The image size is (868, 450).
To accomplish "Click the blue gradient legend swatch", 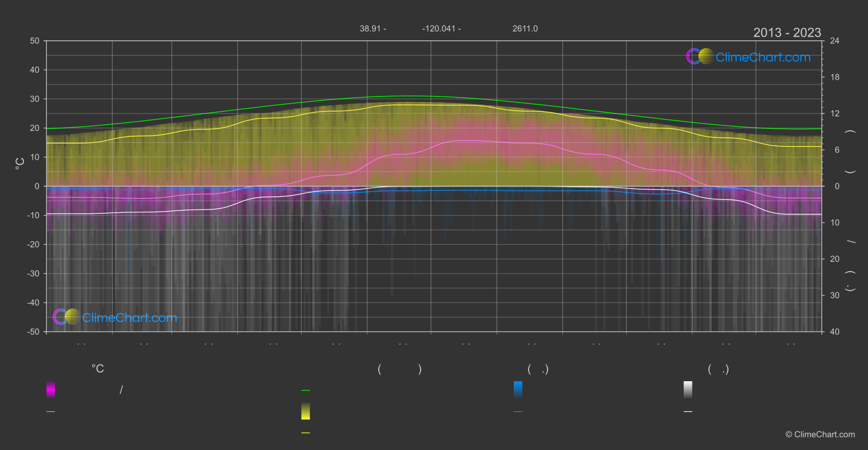I will (x=518, y=389).
